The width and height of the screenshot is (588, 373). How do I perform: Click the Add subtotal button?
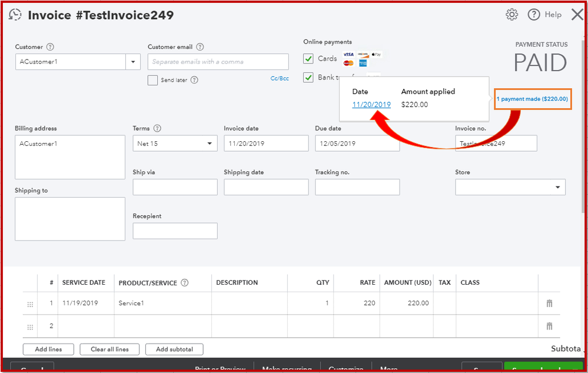(x=174, y=349)
